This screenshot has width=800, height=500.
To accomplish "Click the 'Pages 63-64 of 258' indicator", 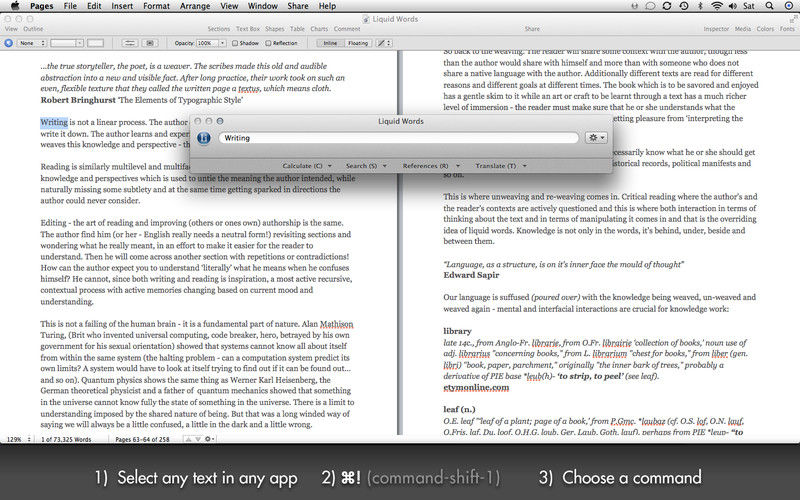I will point(142,439).
